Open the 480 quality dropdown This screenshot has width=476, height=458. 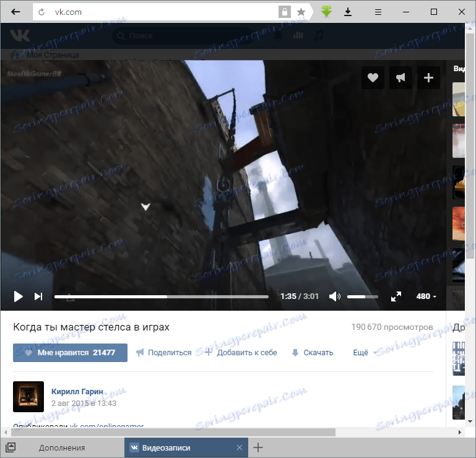(426, 296)
